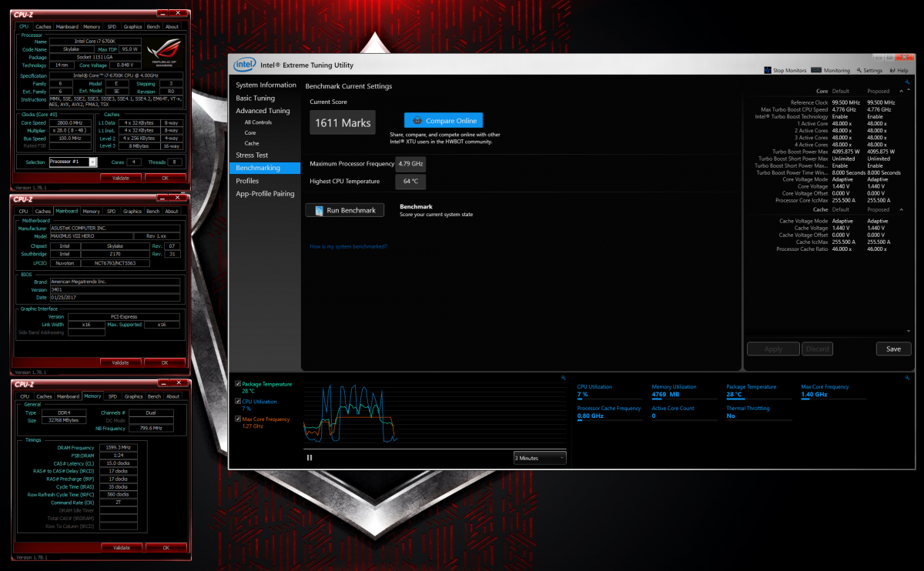
Task: Open Basic Tuning in the sidebar
Action: point(255,99)
